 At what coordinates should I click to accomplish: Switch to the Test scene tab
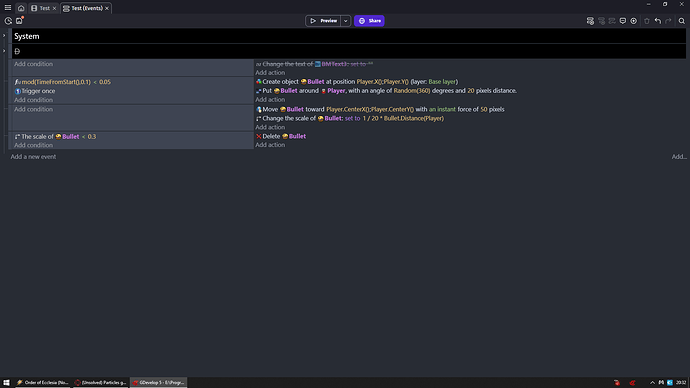[44, 8]
